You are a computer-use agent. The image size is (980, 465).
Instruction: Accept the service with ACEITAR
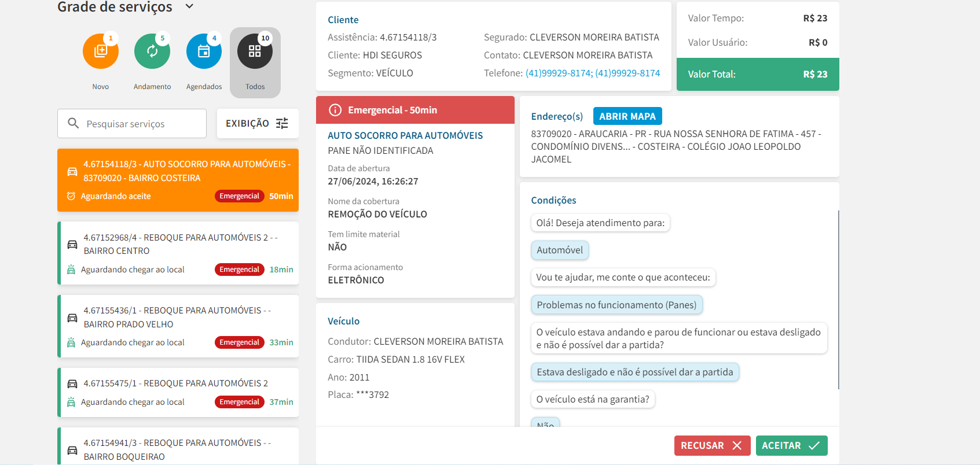click(x=792, y=445)
